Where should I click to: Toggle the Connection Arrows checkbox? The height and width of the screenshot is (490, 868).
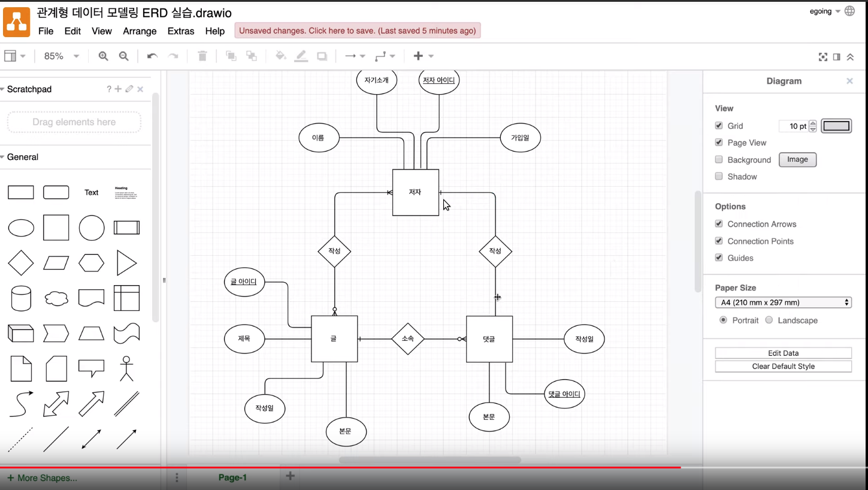(x=719, y=223)
